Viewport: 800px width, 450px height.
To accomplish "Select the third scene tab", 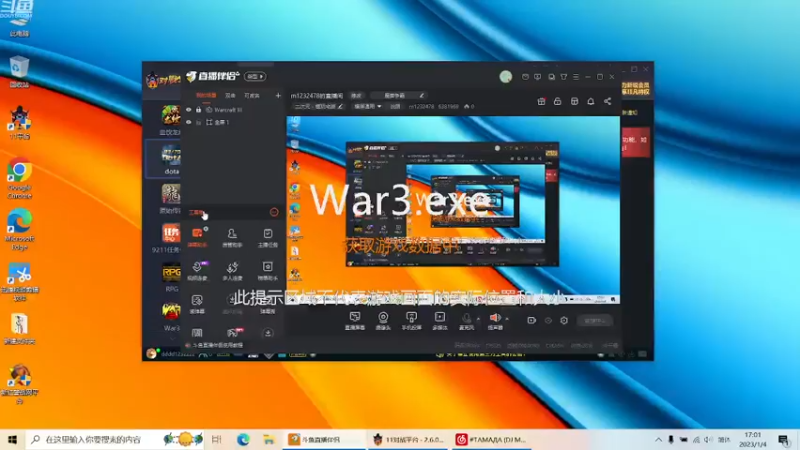I will 252,95.
